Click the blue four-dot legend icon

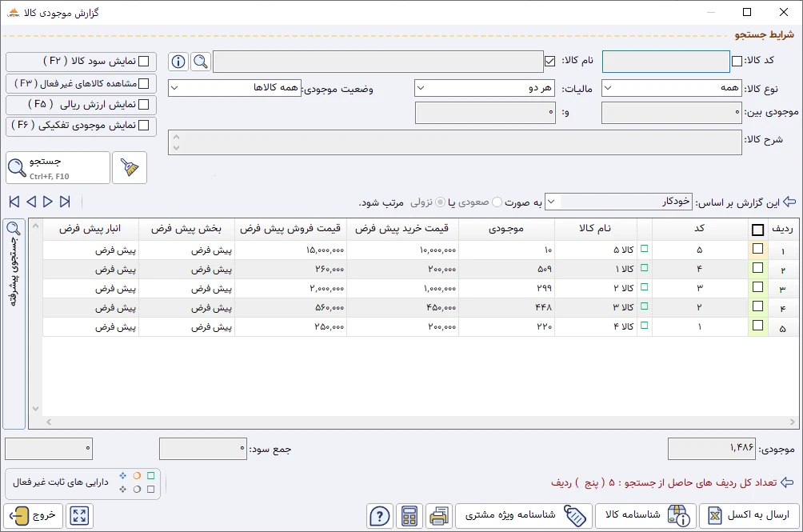[123, 476]
